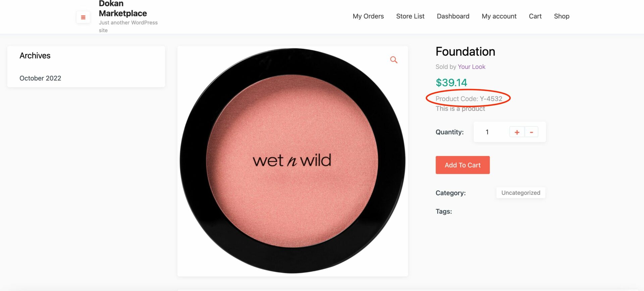Open the My Orders menu item
This screenshot has height=291, width=644.
368,16
